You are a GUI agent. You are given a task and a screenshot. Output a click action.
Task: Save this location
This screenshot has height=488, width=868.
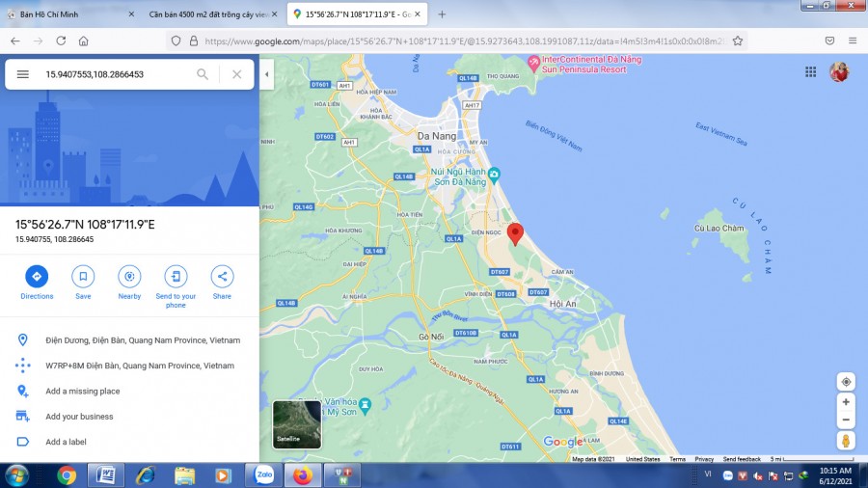point(83,283)
